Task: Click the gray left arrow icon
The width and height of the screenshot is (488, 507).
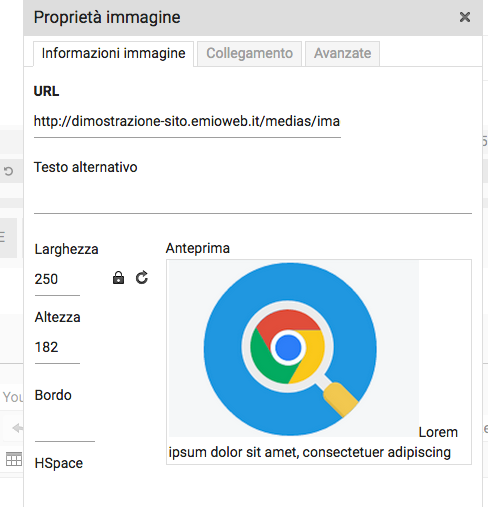Action: 17,428
